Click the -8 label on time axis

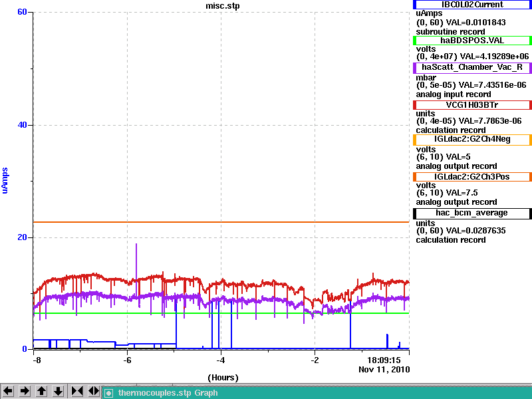point(37,360)
